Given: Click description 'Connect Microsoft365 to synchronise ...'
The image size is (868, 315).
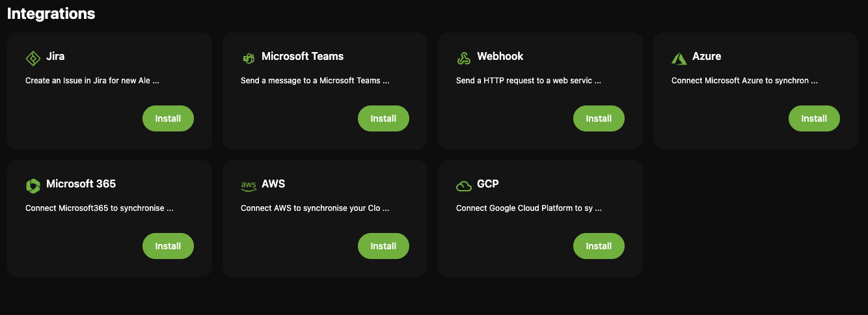Looking at the screenshot, I should pos(99,209).
